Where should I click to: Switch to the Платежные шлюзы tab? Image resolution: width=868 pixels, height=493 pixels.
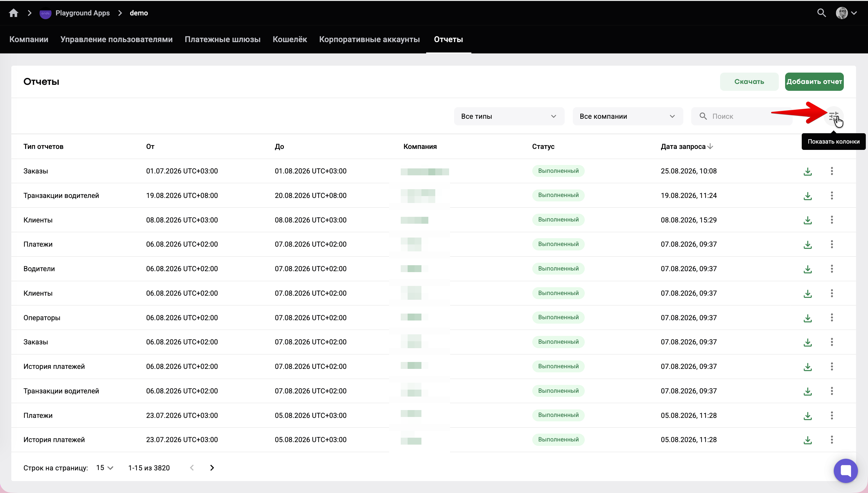(222, 39)
